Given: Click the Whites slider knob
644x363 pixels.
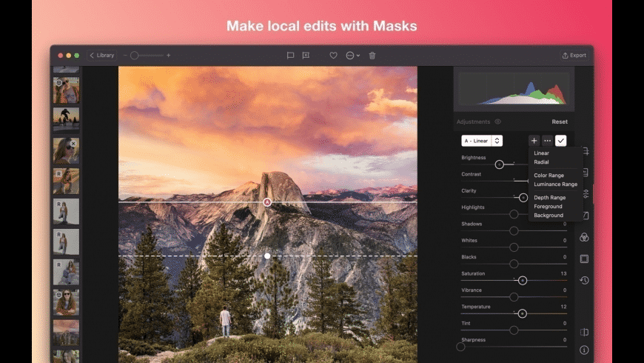Looking at the screenshot, I should pos(514,247).
